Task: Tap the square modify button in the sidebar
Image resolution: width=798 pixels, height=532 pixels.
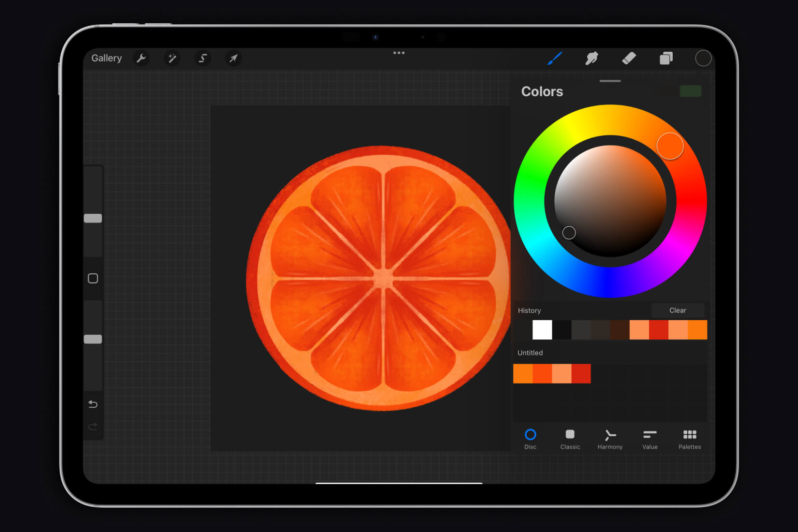Action: point(93,279)
